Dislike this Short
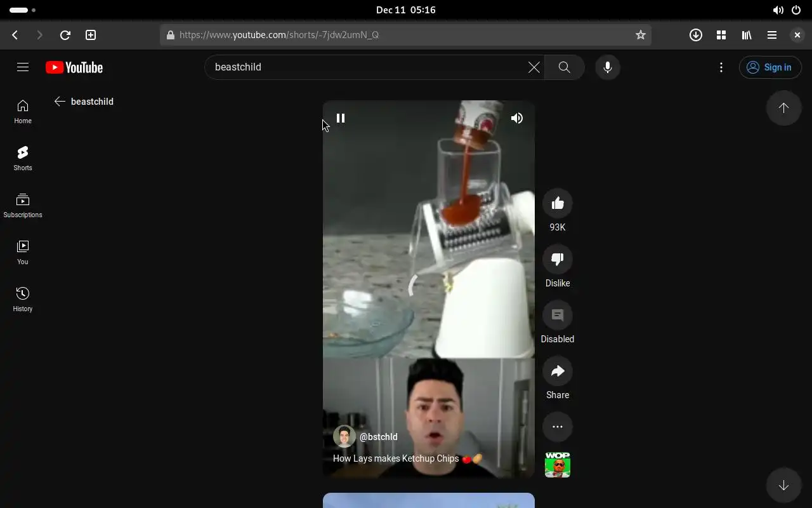The image size is (812, 508). point(558,259)
